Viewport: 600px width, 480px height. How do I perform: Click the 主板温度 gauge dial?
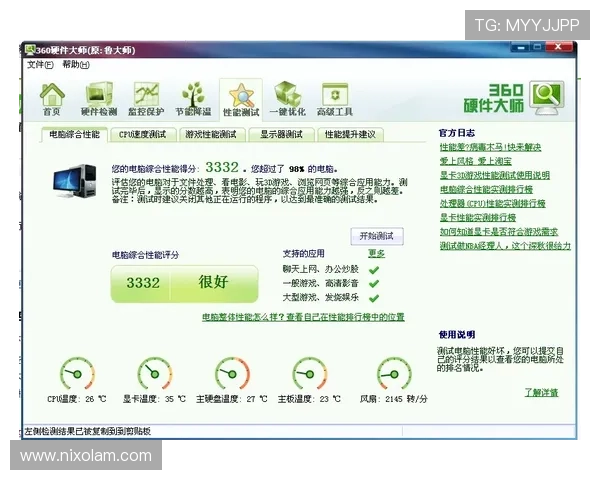click(x=310, y=374)
